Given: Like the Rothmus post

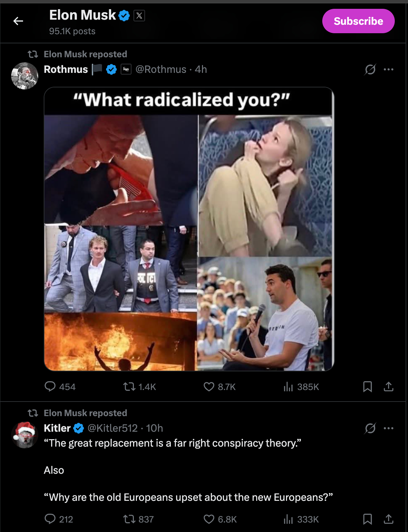Looking at the screenshot, I should click(209, 387).
